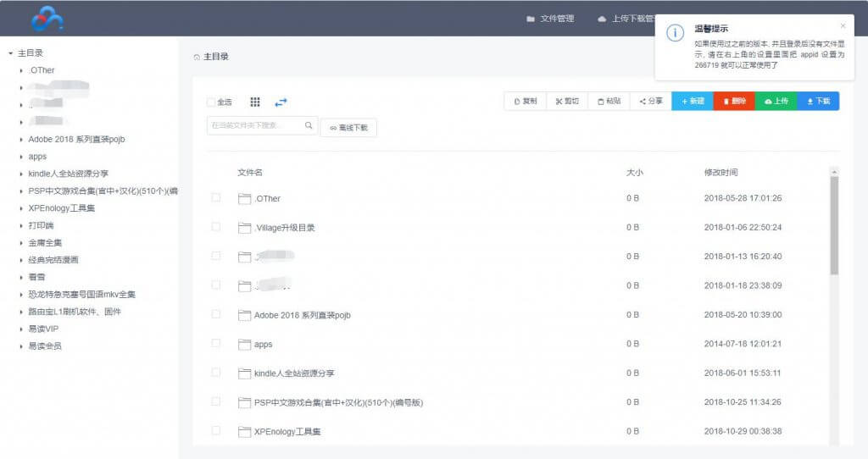Check the box for .OTher folder row
This screenshot has height=459, width=868.
pyautogui.click(x=216, y=197)
